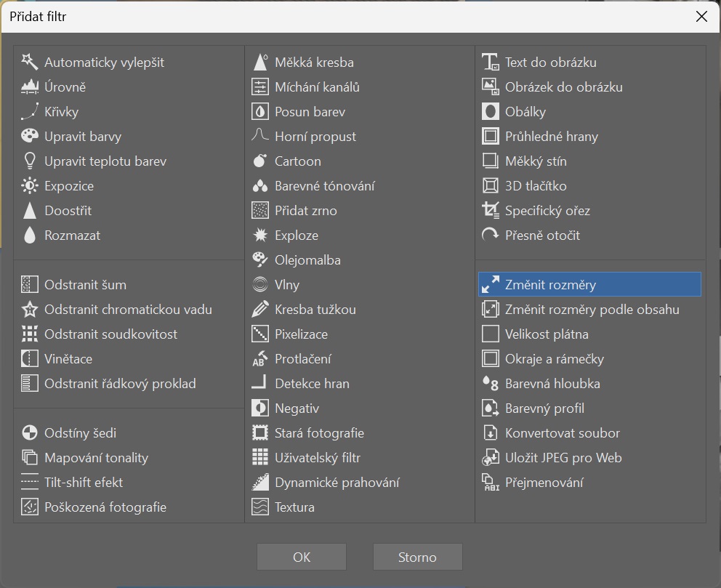Image resolution: width=721 pixels, height=588 pixels.
Task: Select the Specifický ořez crop icon
Action: pos(491,211)
